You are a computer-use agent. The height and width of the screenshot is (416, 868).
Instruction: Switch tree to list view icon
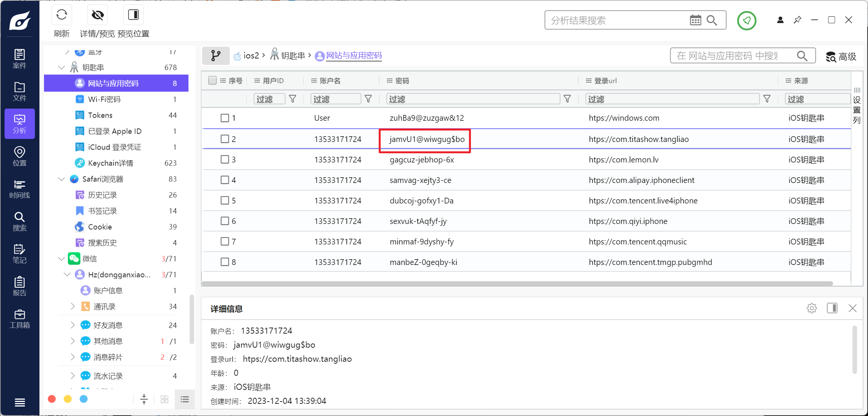coord(185,399)
